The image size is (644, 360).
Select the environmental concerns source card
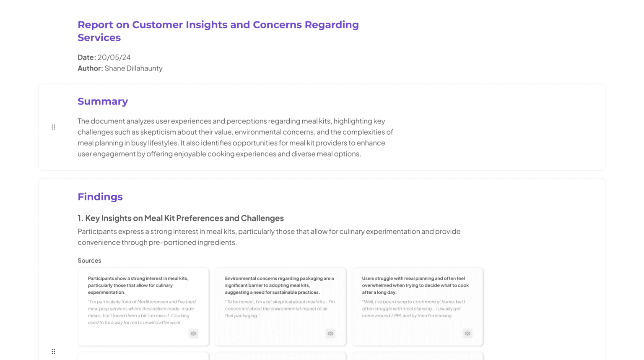point(280,307)
